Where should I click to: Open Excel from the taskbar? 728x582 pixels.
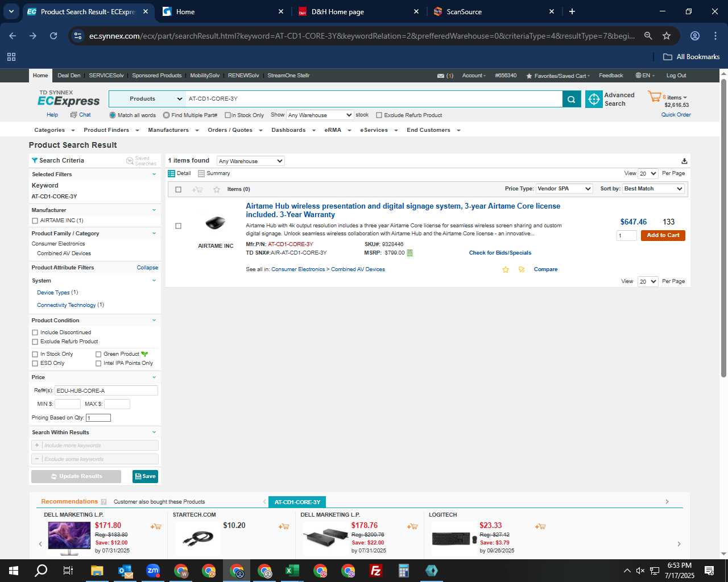(292, 571)
